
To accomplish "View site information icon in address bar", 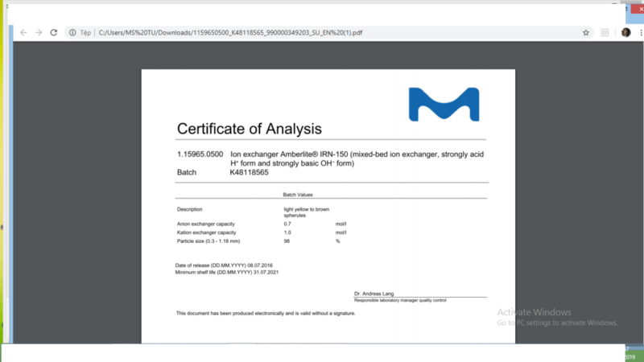I will click(x=72, y=32).
